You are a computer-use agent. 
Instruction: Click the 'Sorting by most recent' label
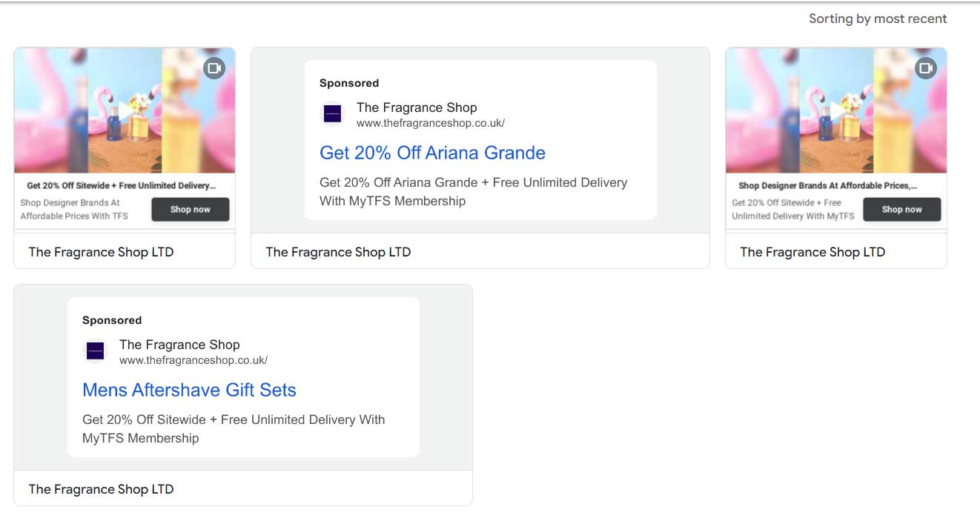click(878, 19)
